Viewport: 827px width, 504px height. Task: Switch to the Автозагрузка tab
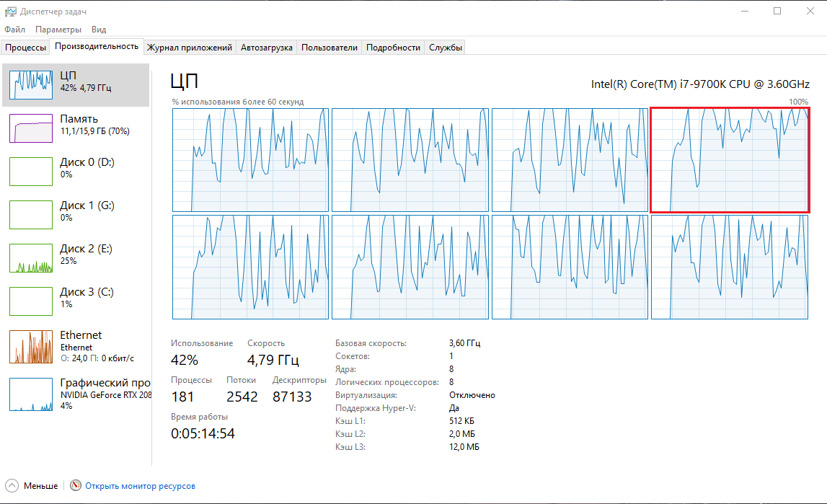[267, 48]
